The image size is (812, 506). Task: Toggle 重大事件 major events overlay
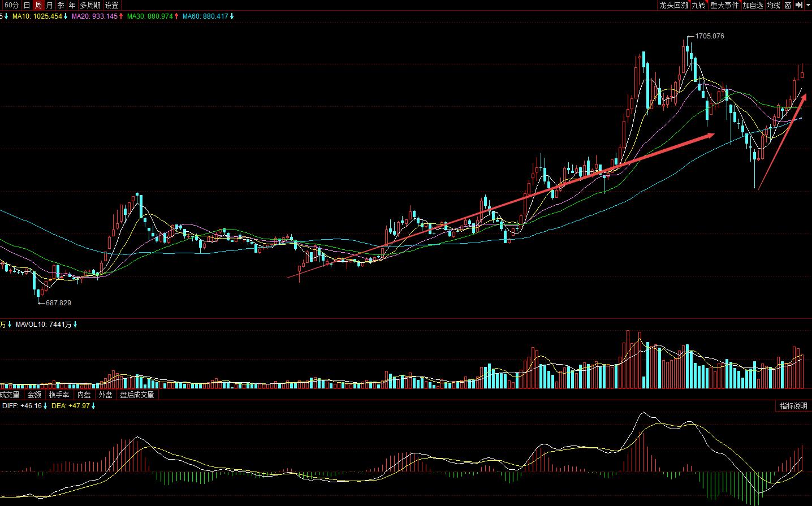click(724, 5)
